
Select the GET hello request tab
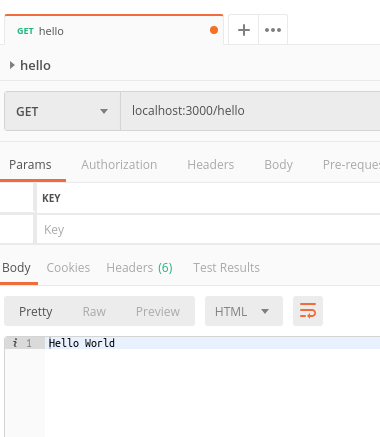tap(114, 30)
